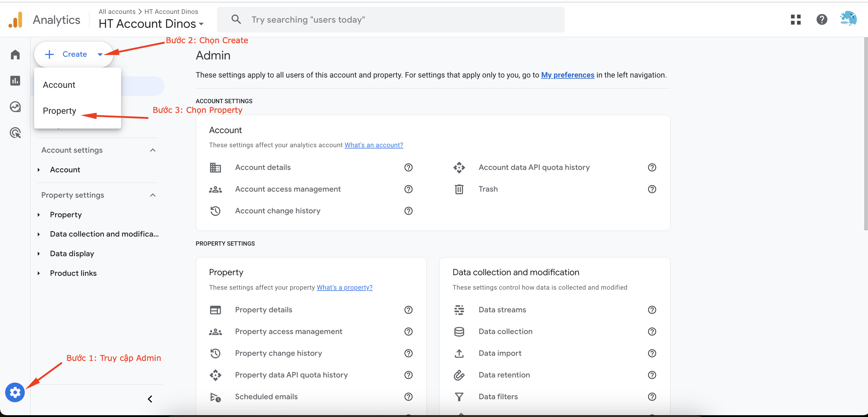Click the search magnifier icon

click(x=236, y=20)
